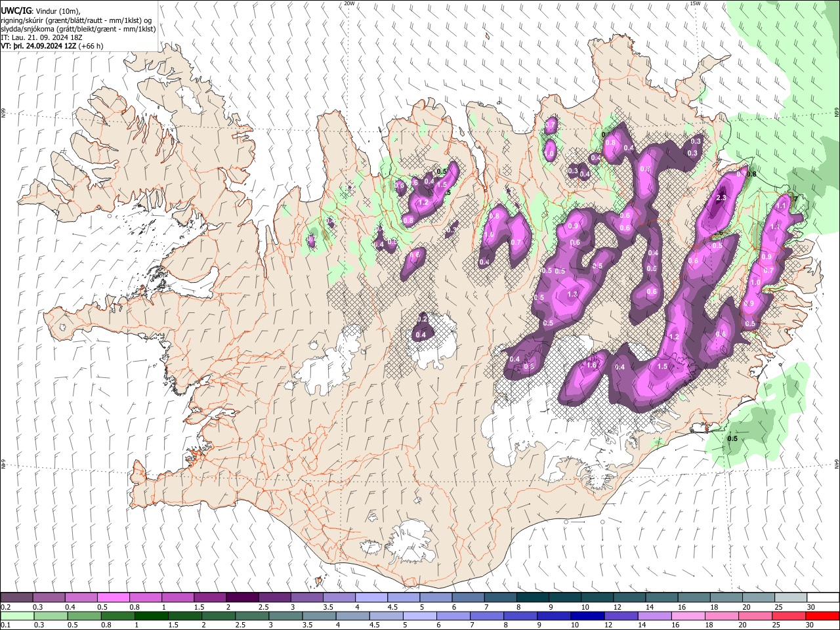This screenshot has height=630, width=840.
Task: Click the '0.1' label on the rain scale
Action: point(5,625)
